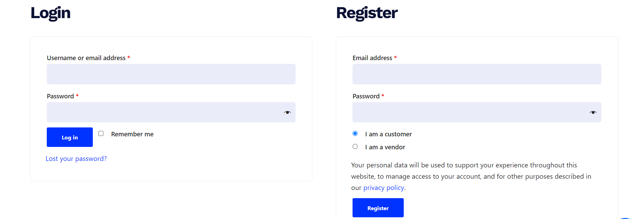Click into the Register password field

coord(470,112)
